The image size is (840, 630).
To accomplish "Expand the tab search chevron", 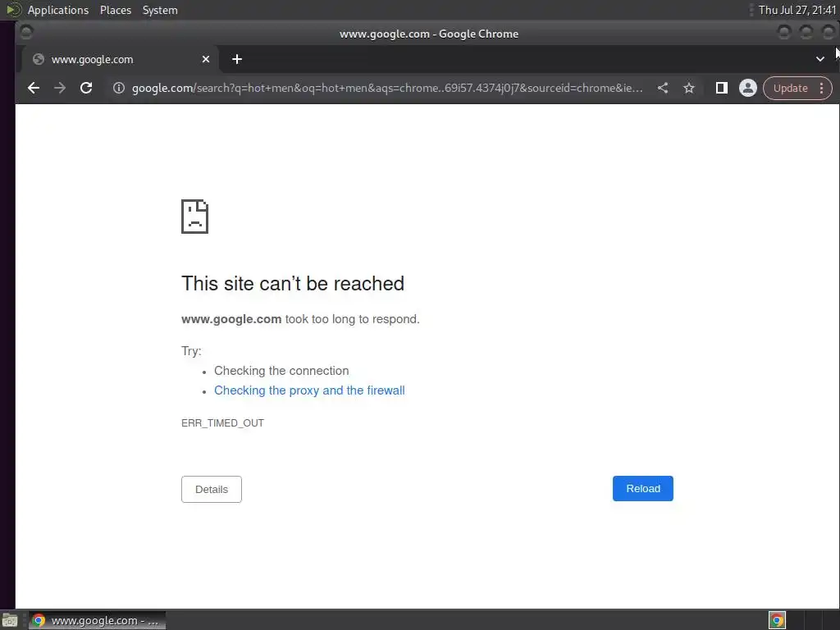I will 819,59.
